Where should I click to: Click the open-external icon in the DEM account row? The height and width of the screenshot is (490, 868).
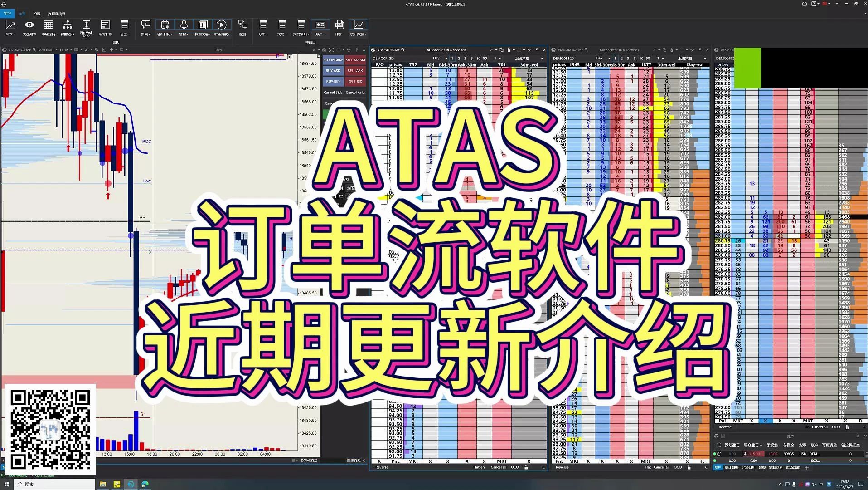719,454
